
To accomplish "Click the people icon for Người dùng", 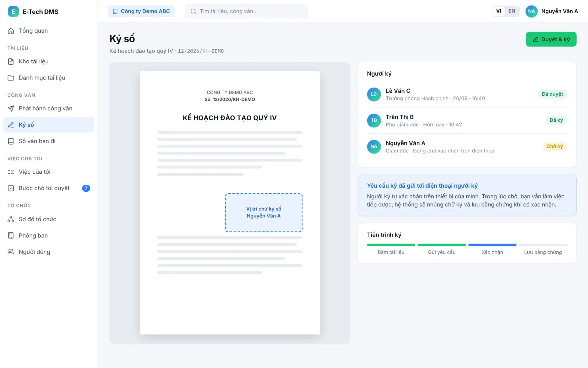I will tap(11, 252).
